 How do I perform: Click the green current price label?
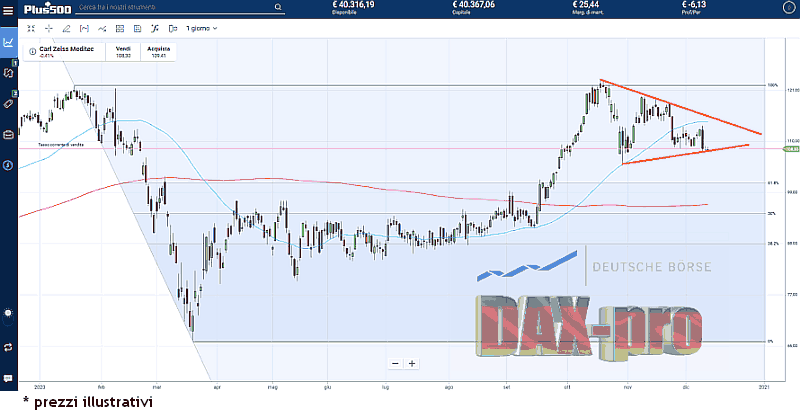790,149
